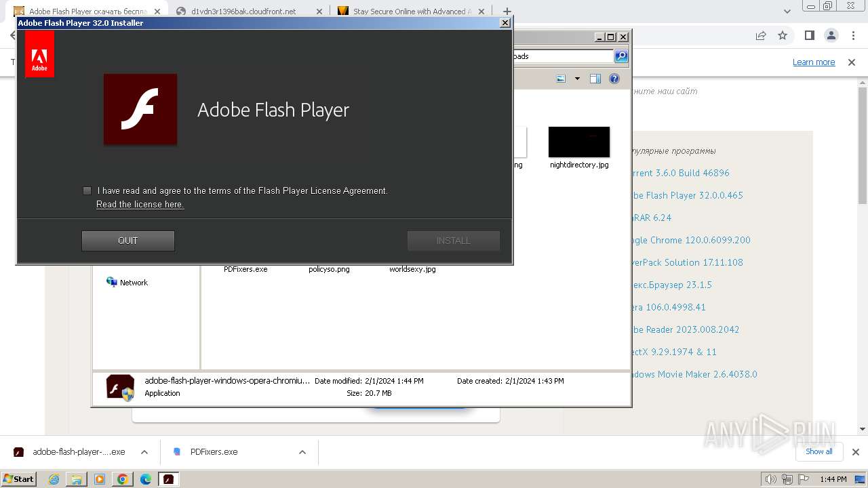Switch to Chrome in taskbar

click(123, 479)
